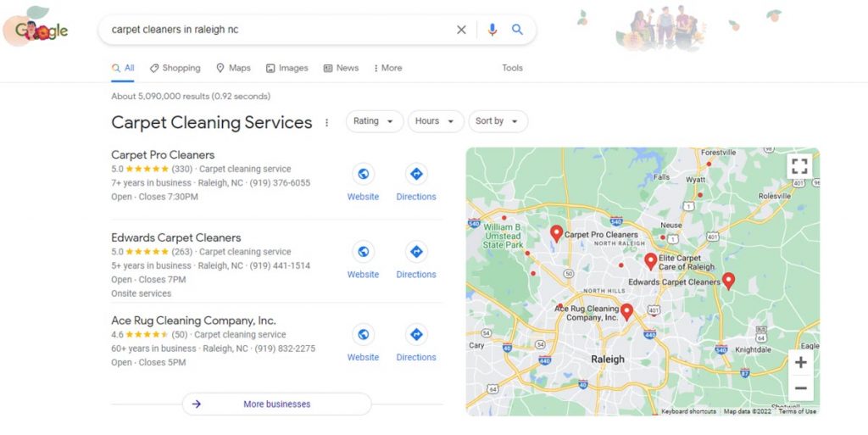Screen dimensions: 868x435
Task: Switch to the Images tab
Action: click(x=287, y=68)
